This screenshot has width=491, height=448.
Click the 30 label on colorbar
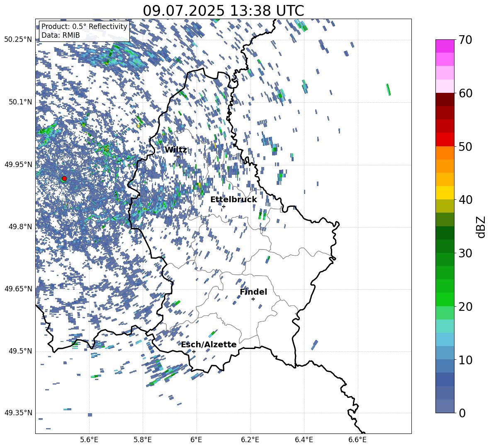pyautogui.click(x=465, y=253)
